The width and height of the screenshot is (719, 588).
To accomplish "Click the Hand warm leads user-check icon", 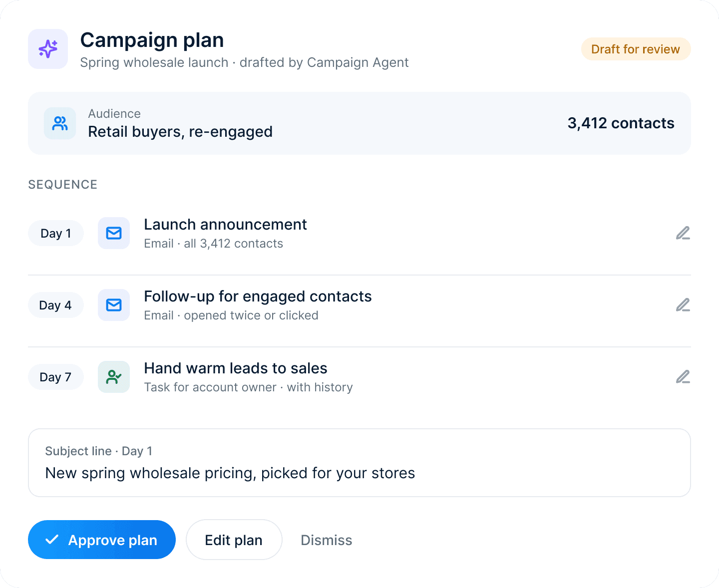I will point(114,377).
